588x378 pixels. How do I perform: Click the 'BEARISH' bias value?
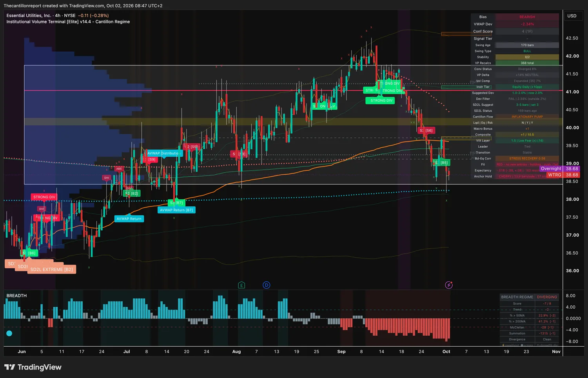coord(527,17)
